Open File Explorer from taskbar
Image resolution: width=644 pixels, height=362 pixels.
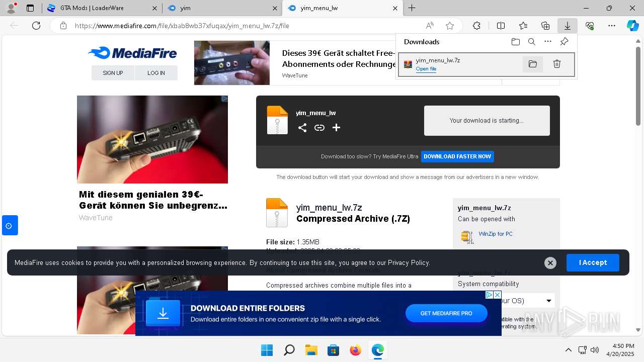[x=311, y=350]
